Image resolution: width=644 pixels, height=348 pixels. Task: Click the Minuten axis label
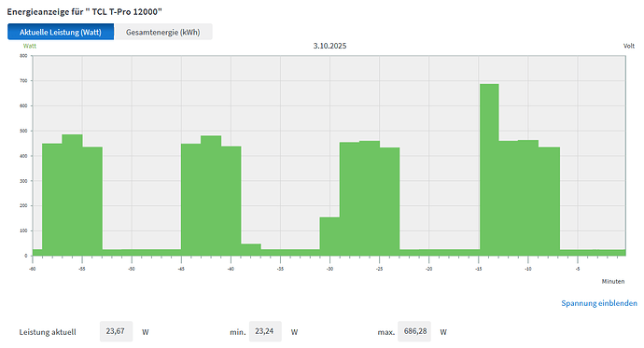(613, 282)
